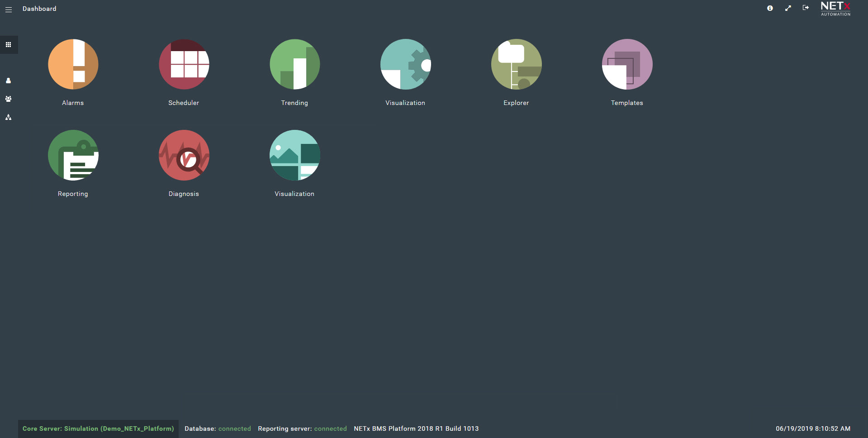Click the Reporting label
868x438 pixels.
coord(73,194)
